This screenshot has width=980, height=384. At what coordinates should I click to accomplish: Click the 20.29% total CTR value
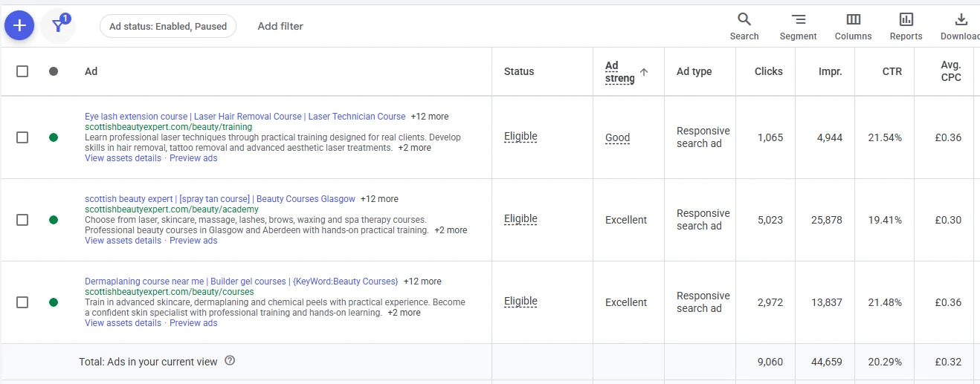tap(885, 362)
